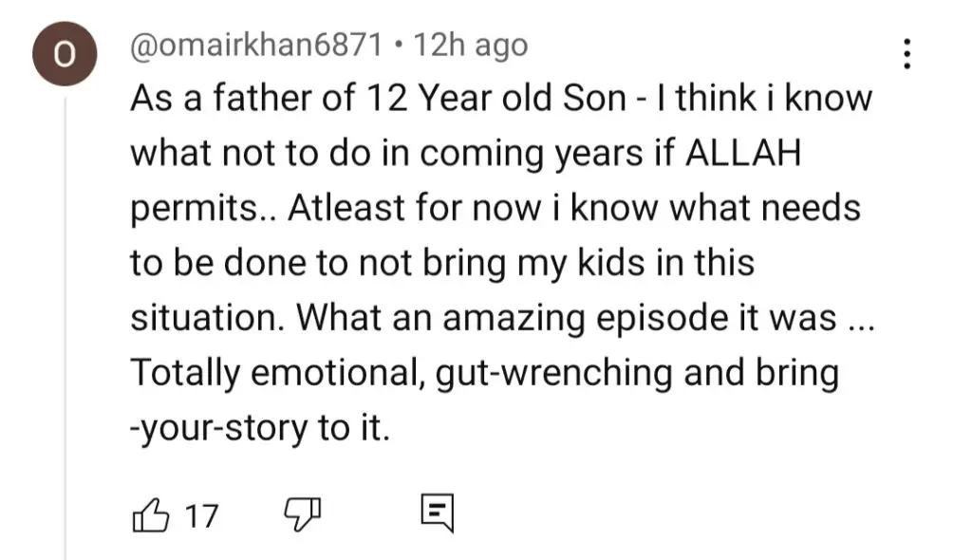972x560 pixels.
Task: Click '12 Year old Son' in the comment
Action: click(495, 99)
